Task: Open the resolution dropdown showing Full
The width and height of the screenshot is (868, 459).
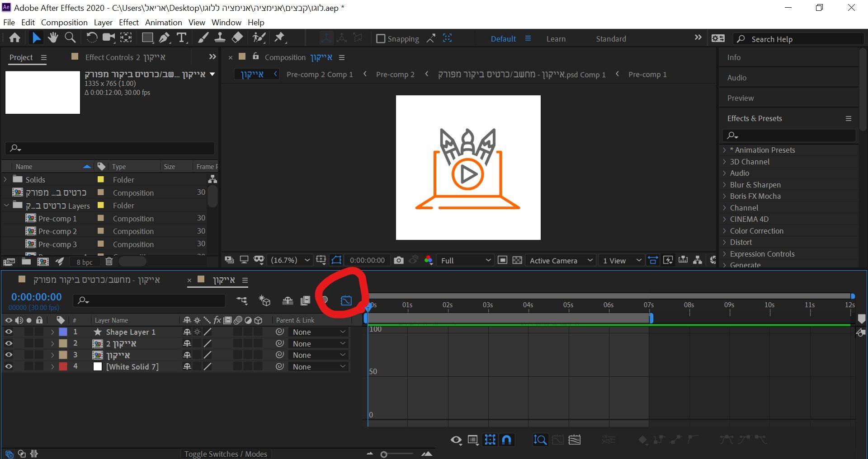Action: click(466, 260)
